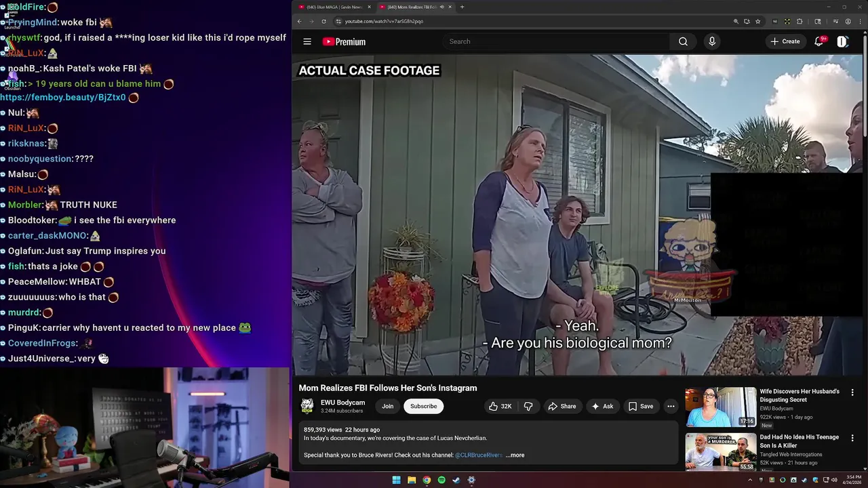This screenshot has width=868, height=488.
Task: Open Dad Had No Idea thumbnail
Action: [x=720, y=452]
